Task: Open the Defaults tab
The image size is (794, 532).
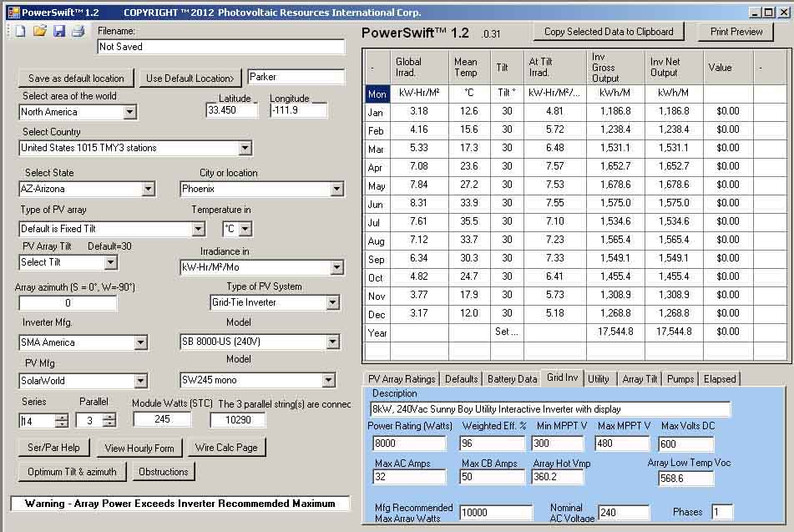Action: click(462, 379)
